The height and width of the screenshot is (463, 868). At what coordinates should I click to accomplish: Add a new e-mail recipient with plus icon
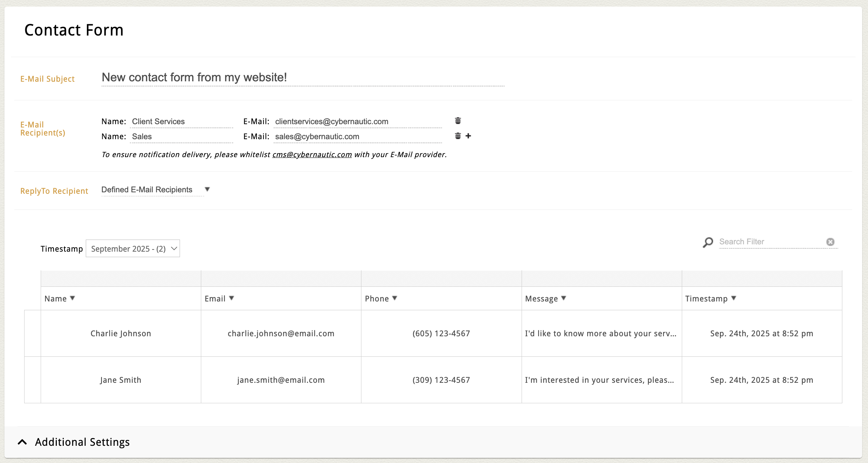[x=468, y=136]
